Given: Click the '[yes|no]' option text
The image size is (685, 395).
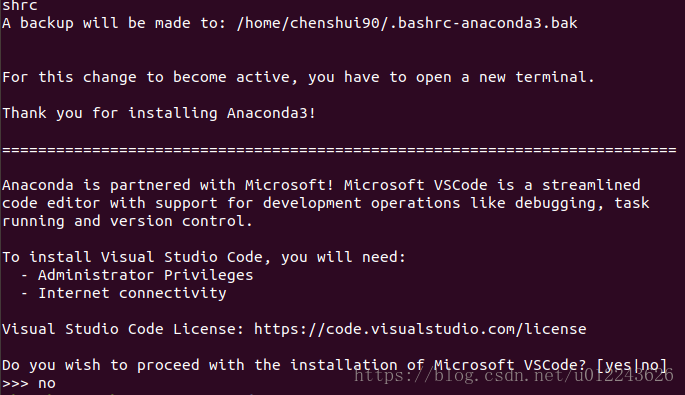Looking at the screenshot, I should tap(632, 365).
